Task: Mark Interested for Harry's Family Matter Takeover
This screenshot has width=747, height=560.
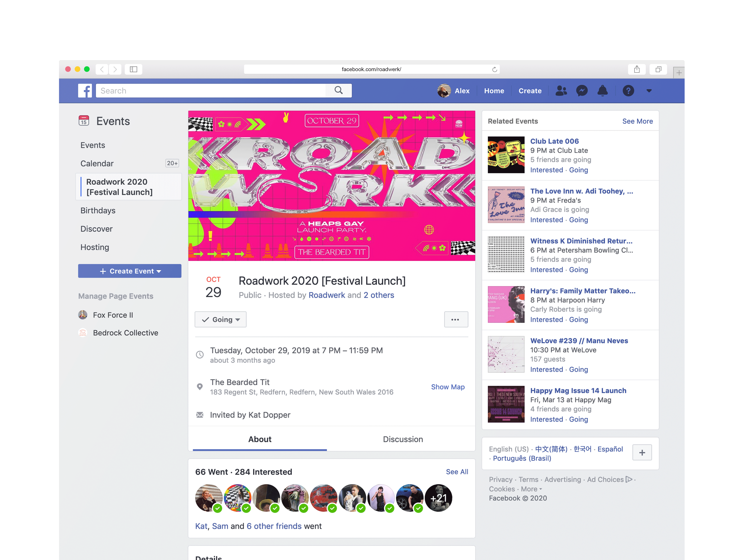Action: [546, 319]
